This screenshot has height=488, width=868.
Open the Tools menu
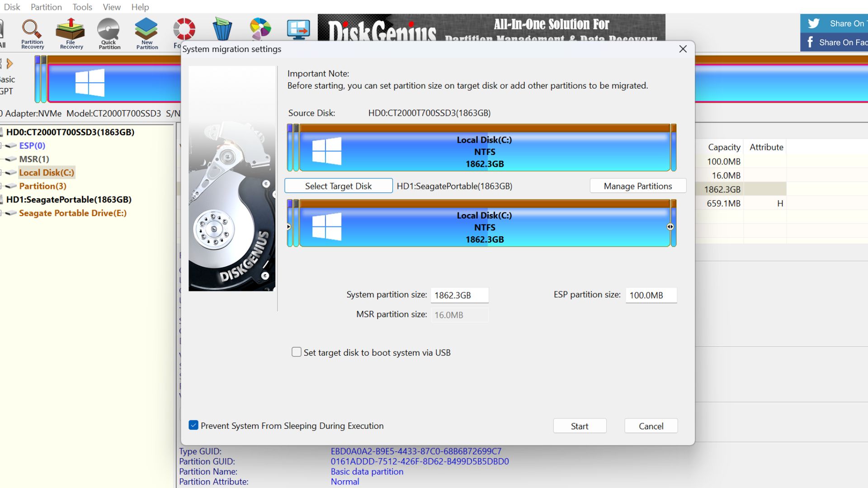(x=82, y=7)
